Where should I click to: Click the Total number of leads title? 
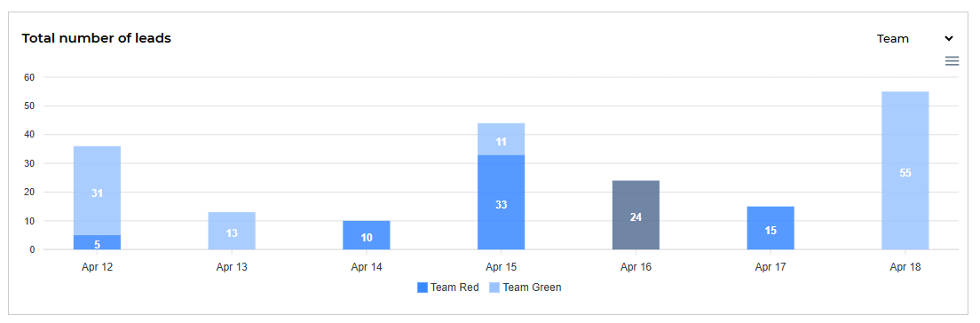pyautogui.click(x=96, y=38)
